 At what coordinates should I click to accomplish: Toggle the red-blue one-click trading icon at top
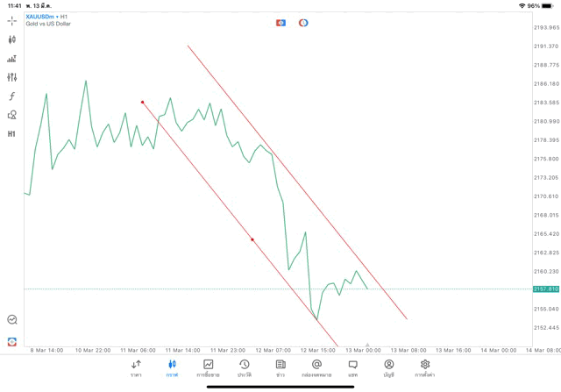point(280,23)
